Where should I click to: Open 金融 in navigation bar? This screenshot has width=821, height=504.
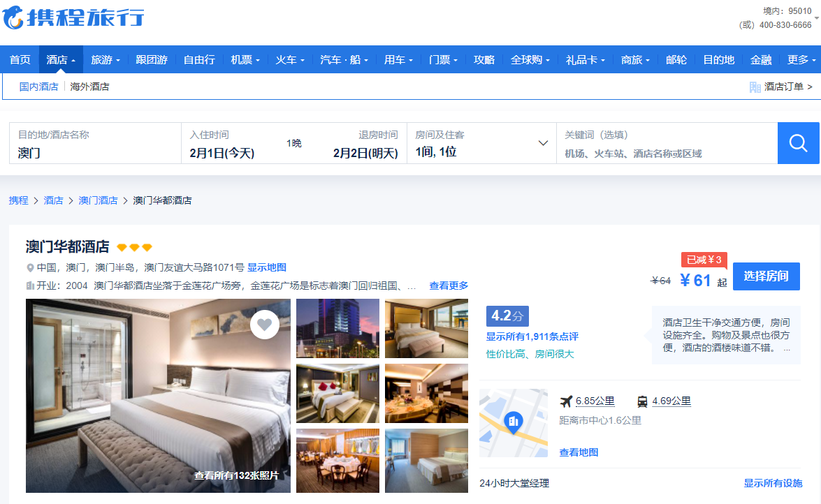click(761, 59)
